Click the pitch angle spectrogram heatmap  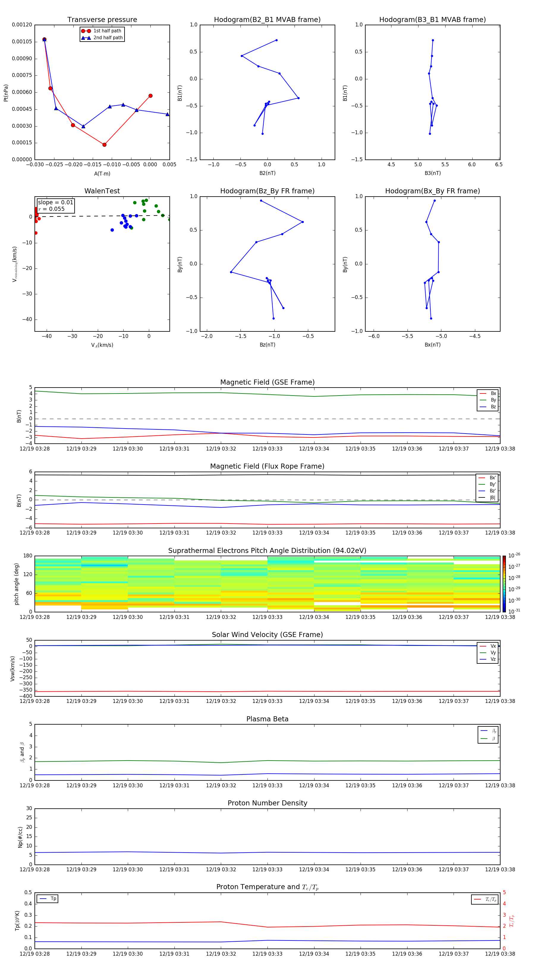coord(267,584)
